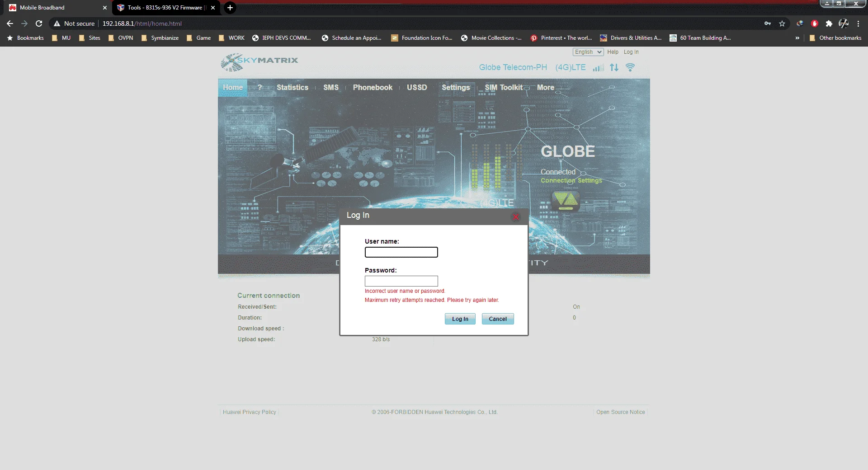868x470 pixels.
Task: Open the Sites bookmark folder
Action: point(90,38)
